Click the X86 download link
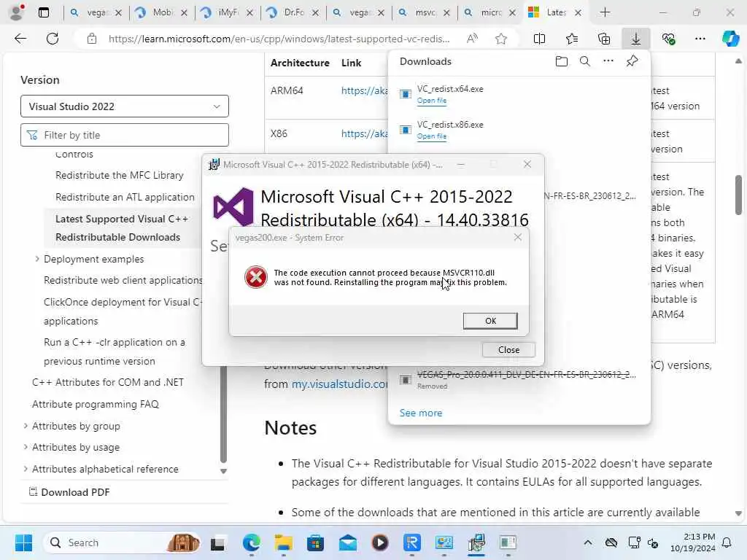Image resolution: width=747 pixels, height=560 pixels. coord(365,134)
